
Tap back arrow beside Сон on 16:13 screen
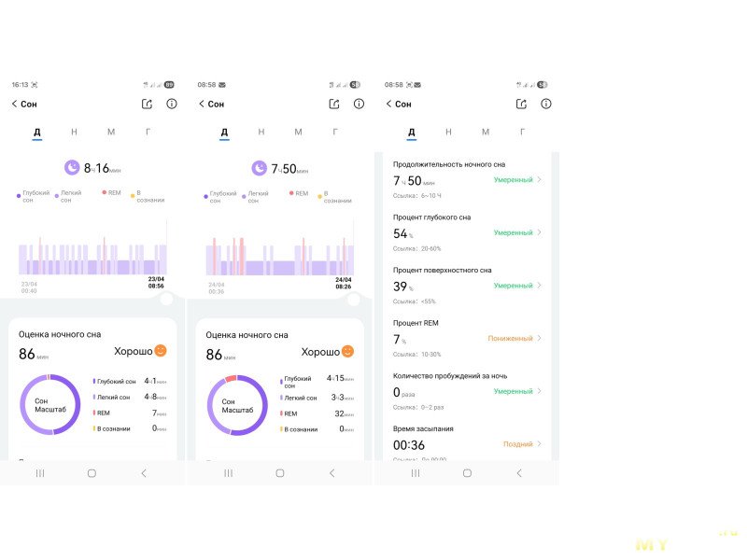14,105
